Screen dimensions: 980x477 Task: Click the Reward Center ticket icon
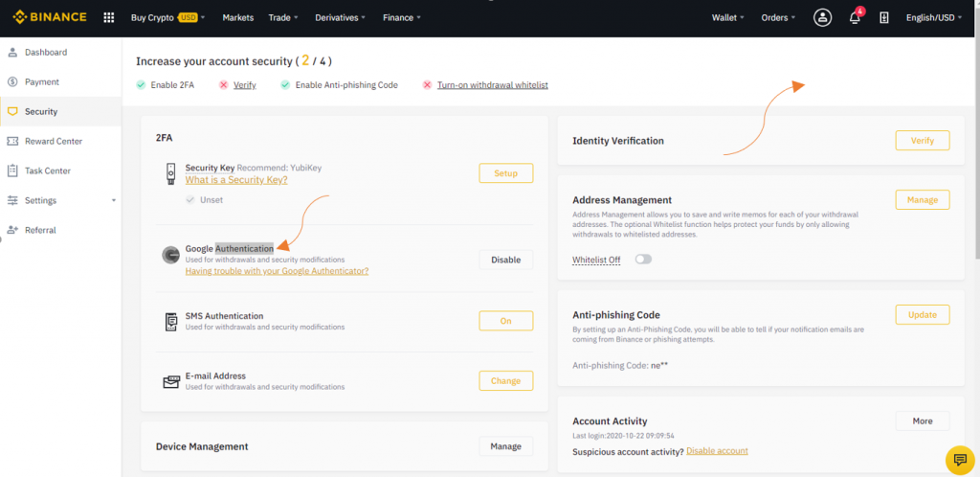[11, 142]
